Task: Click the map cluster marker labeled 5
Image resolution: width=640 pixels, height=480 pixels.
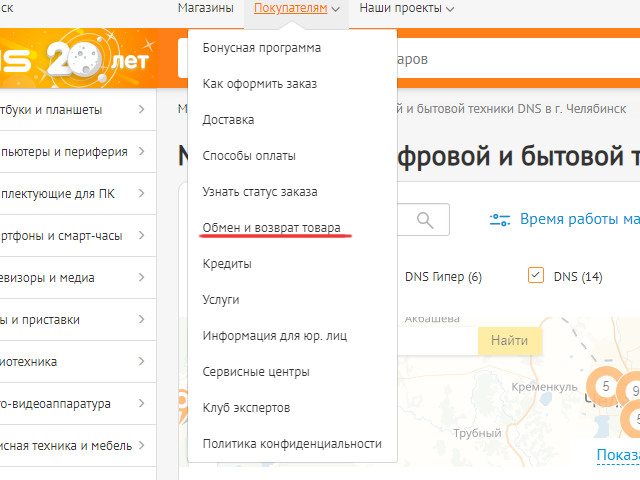Action: click(605, 386)
